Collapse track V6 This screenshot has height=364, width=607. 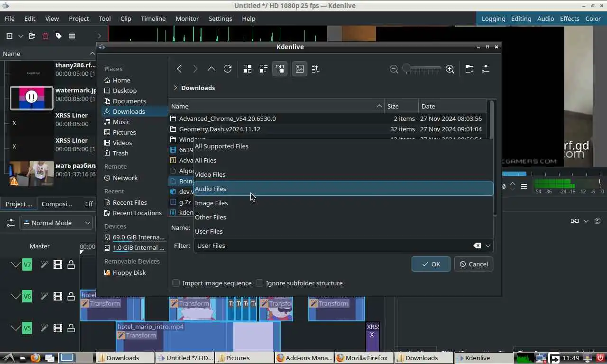tap(16, 296)
